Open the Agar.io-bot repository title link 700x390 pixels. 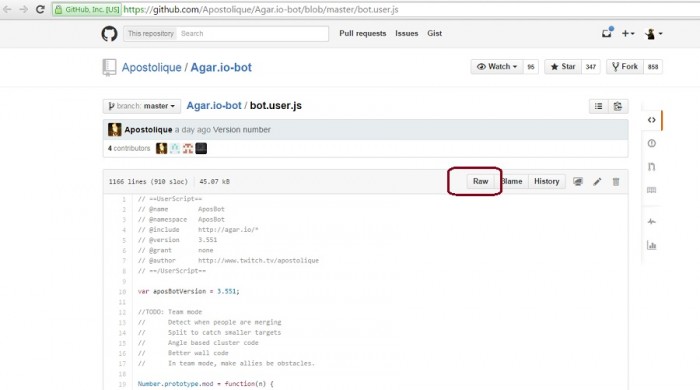tap(221, 67)
